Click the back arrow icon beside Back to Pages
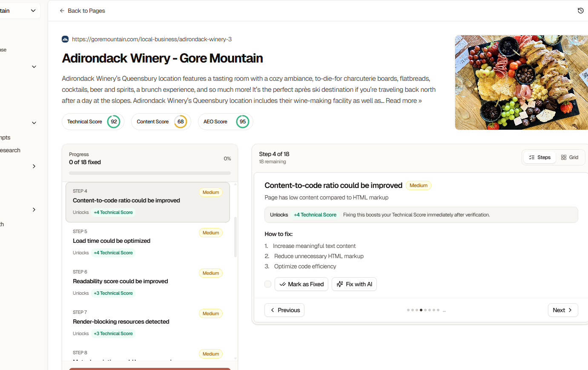The image size is (588, 370). (x=62, y=11)
